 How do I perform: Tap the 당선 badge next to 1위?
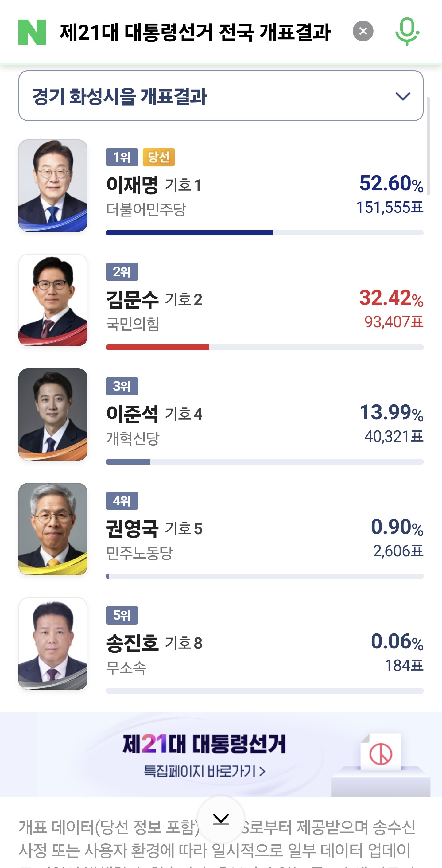[159, 157]
